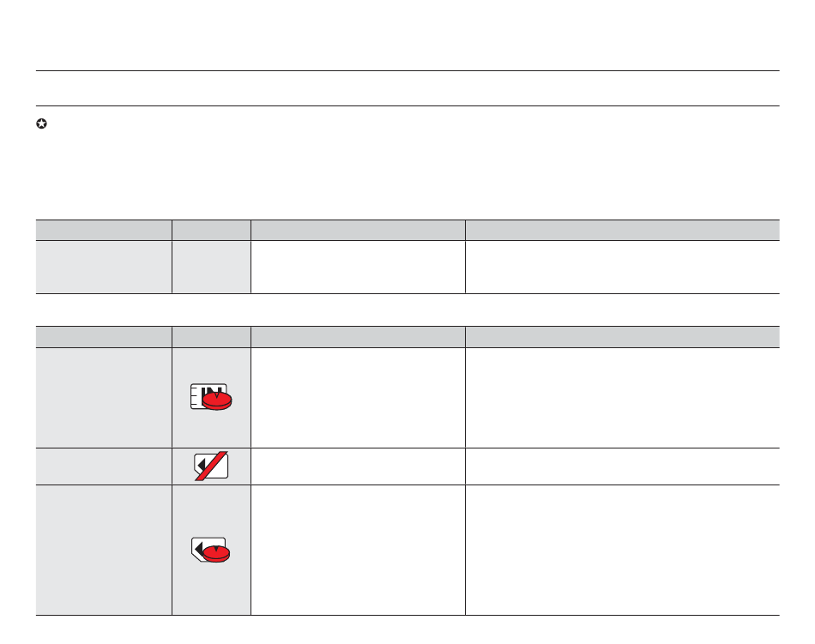The image size is (815, 644).
Task: Select narrow second header cell of upper table
Action: point(212,230)
